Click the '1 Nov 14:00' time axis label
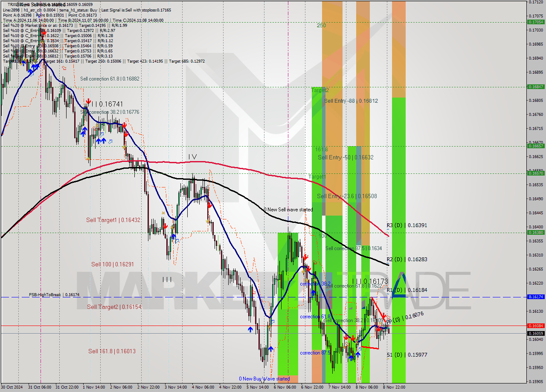The image size is (546, 392). 94,387
